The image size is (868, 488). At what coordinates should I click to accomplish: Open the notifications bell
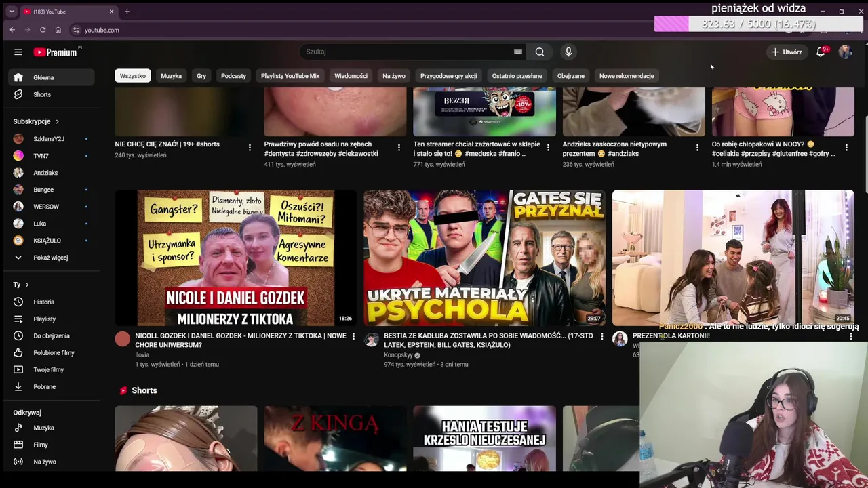[x=821, y=52]
